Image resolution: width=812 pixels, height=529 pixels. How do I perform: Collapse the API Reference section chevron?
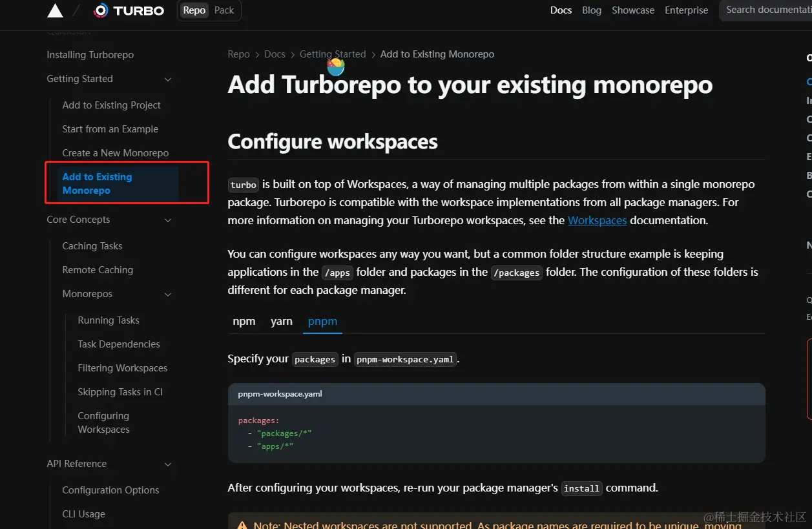168,464
